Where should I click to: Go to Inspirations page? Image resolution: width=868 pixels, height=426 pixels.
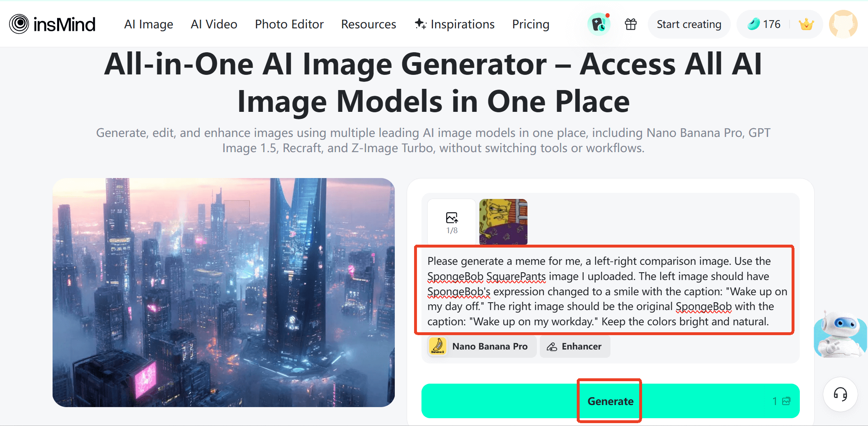[x=454, y=24]
